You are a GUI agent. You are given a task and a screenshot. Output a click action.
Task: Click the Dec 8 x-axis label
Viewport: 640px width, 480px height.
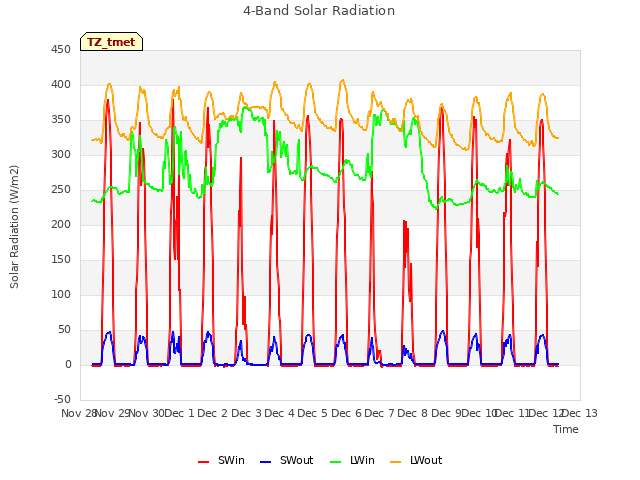(x=413, y=413)
